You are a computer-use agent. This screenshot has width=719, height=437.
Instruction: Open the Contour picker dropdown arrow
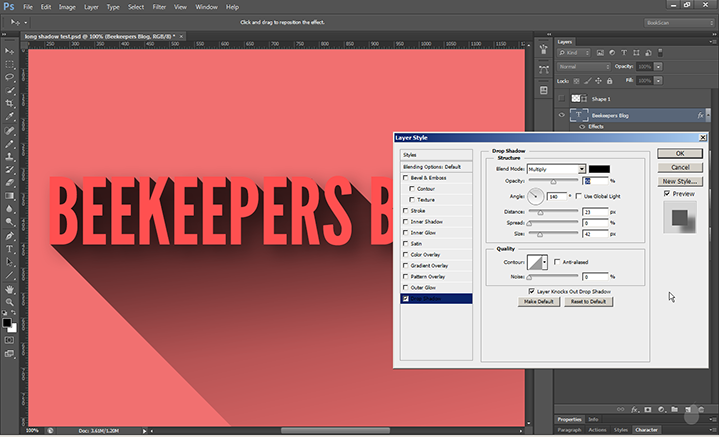tap(546, 262)
